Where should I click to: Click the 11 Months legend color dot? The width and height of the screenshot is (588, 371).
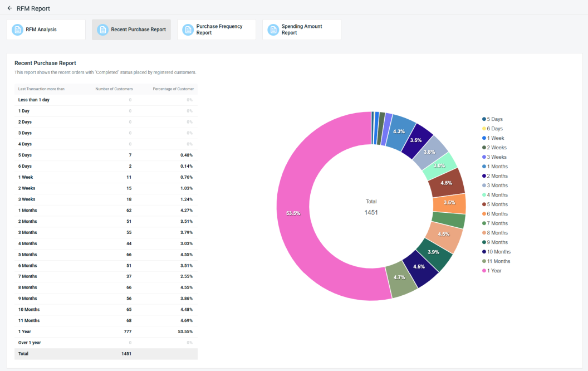coord(484,261)
